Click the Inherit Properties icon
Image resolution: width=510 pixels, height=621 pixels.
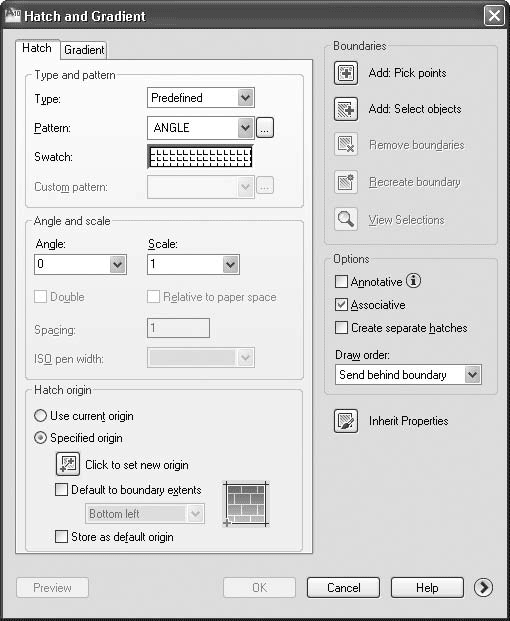[346, 421]
